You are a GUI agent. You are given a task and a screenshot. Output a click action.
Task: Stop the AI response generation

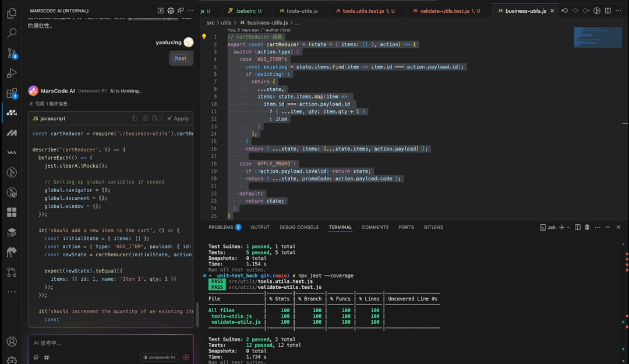(x=186, y=357)
